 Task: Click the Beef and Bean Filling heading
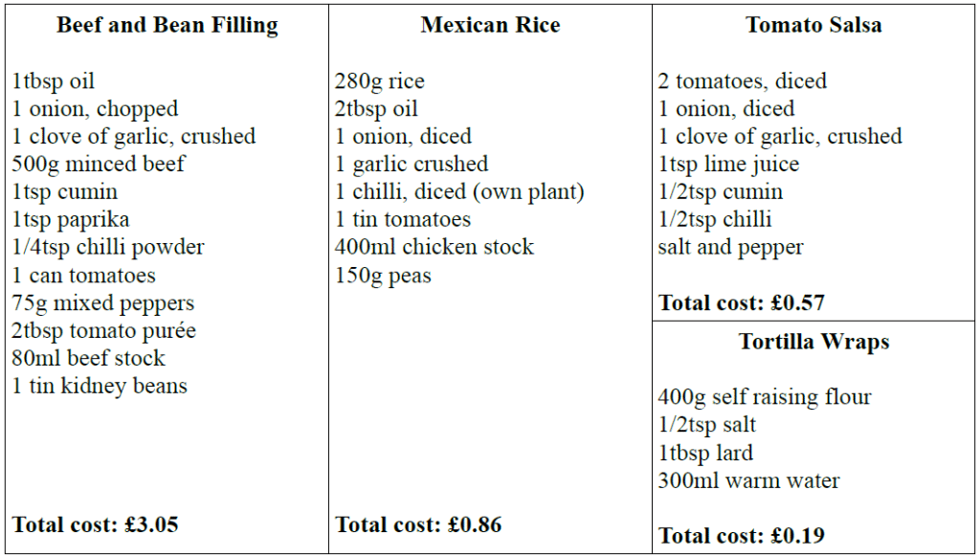pos(167,25)
